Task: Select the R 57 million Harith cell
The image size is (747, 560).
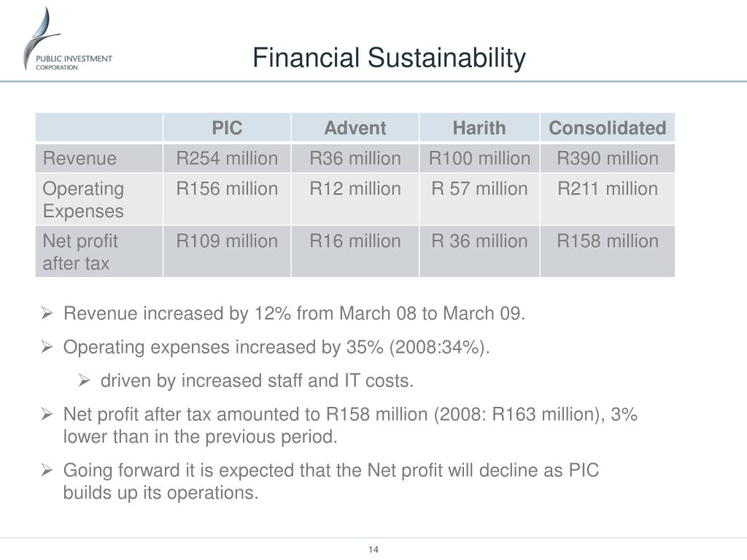Action: (x=479, y=199)
